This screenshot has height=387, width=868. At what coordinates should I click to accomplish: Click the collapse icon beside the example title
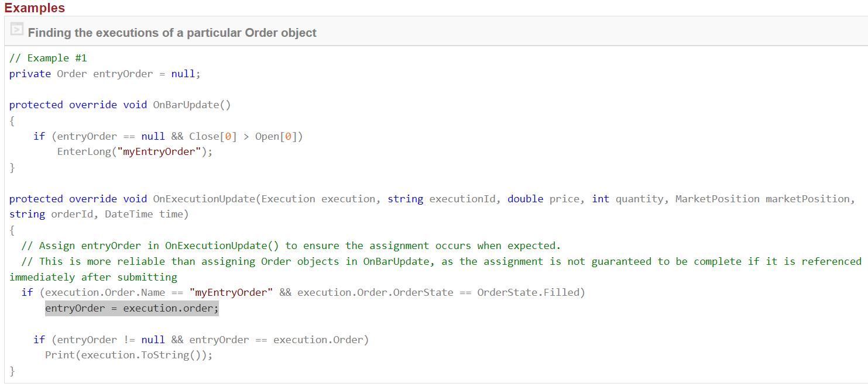[17, 30]
